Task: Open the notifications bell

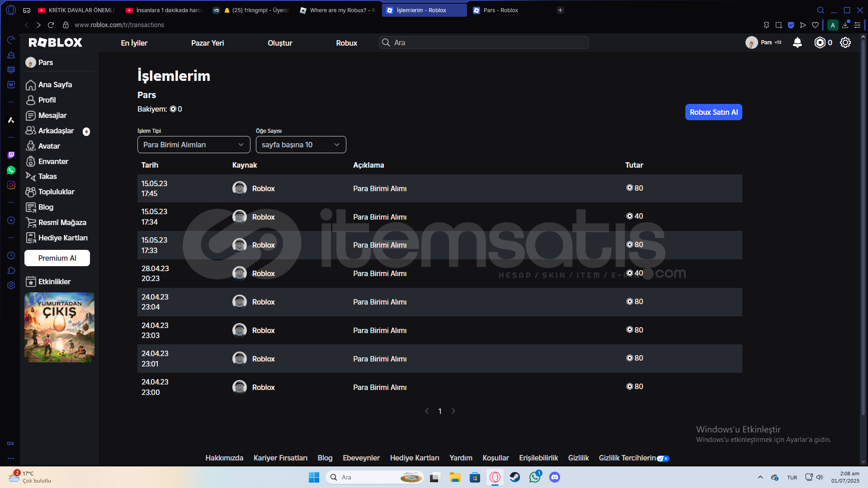Action: click(x=797, y=42)
